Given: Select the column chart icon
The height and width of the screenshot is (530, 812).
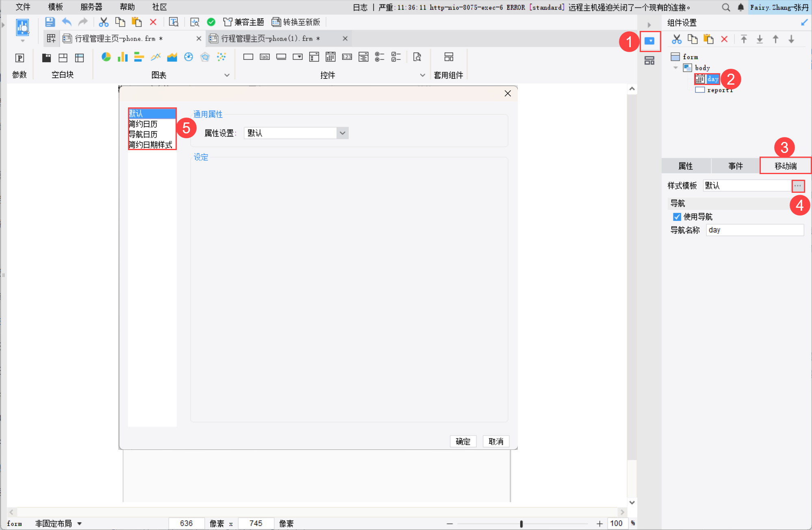Looking at the screenshot, I should point(122,57).
